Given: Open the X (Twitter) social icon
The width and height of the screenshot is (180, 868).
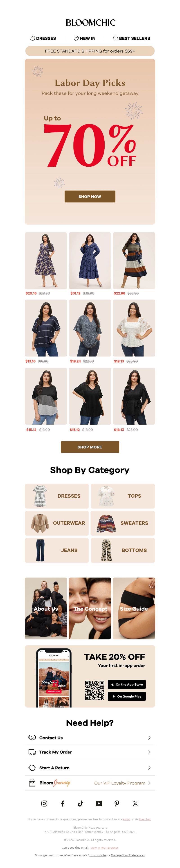Looking at the screenshot, I should (135, 803).
